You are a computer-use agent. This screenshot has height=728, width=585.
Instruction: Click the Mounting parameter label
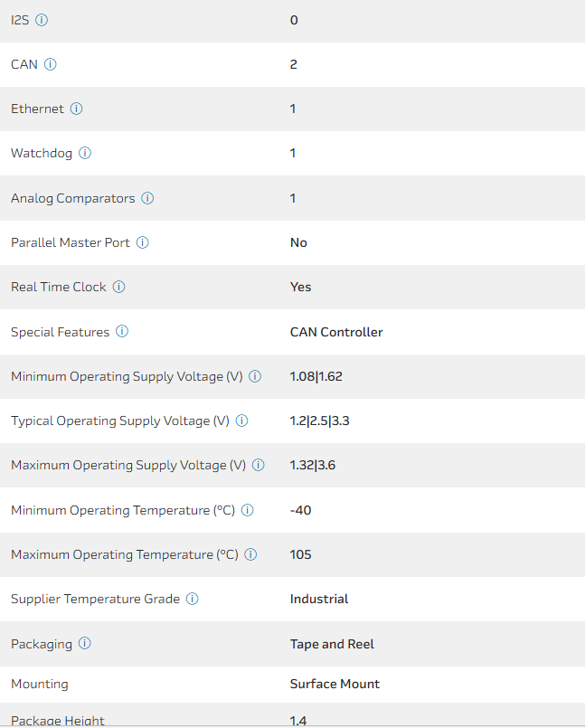click(40, 684)
